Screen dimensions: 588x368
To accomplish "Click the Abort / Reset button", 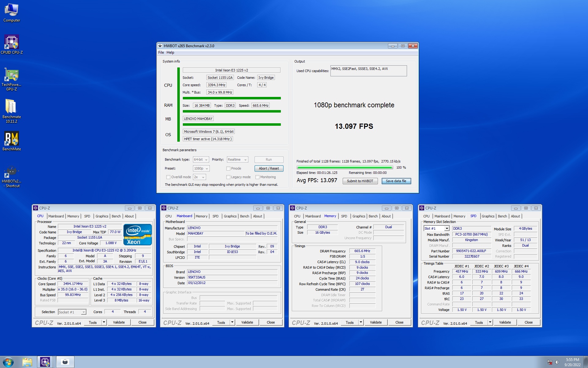I will [269, 168].
